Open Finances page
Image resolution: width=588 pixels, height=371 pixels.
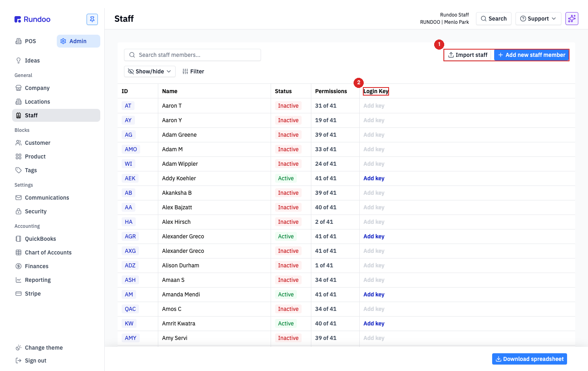(x=36, y=266)
